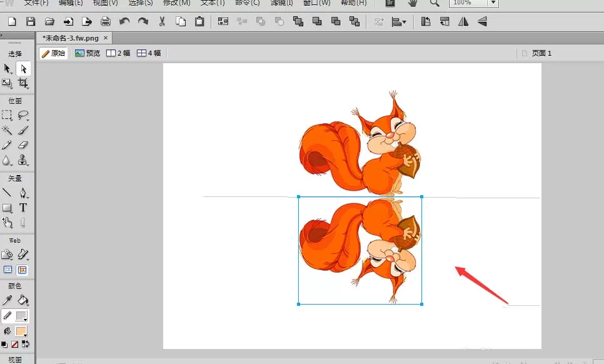Switch to the 原始 original view
Image resolution: width=604 pixels, height=364 pixels.
(x=54, y=53)
